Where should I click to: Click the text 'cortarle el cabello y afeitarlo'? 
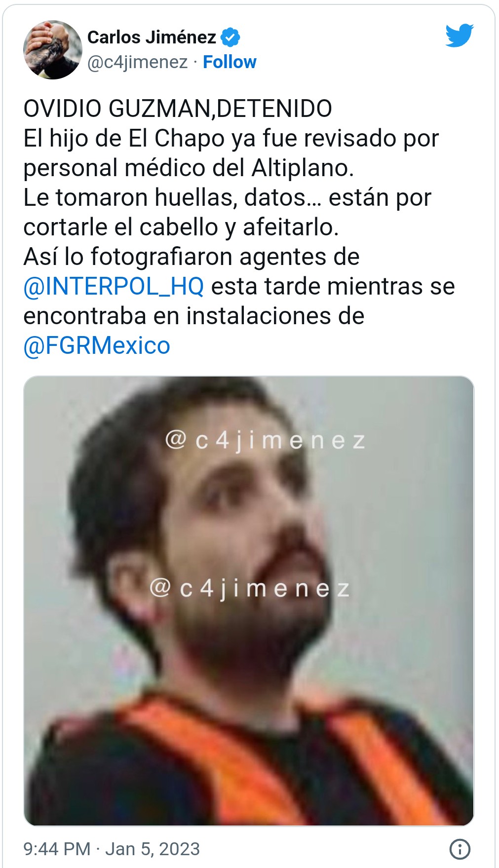point(181,227)
